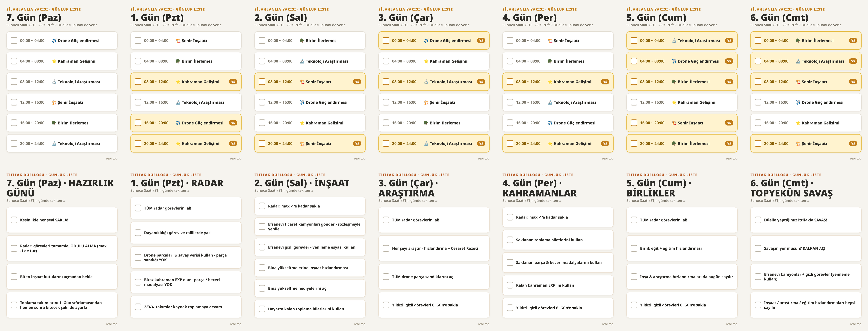This screenshot has width=868, height=331.
Task: Click the reor.top link under 6. Gün TOPYEKÛN SAVAŞ list
Action: pos(856,324)
